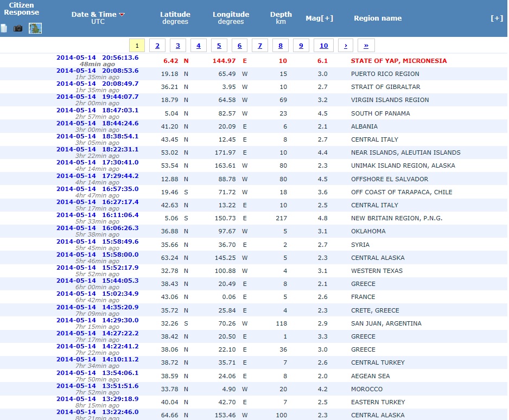Open the 2014-05-14 17:30:41.0 earthquake entry
This screenshot has width=509, height=420.
97,162
